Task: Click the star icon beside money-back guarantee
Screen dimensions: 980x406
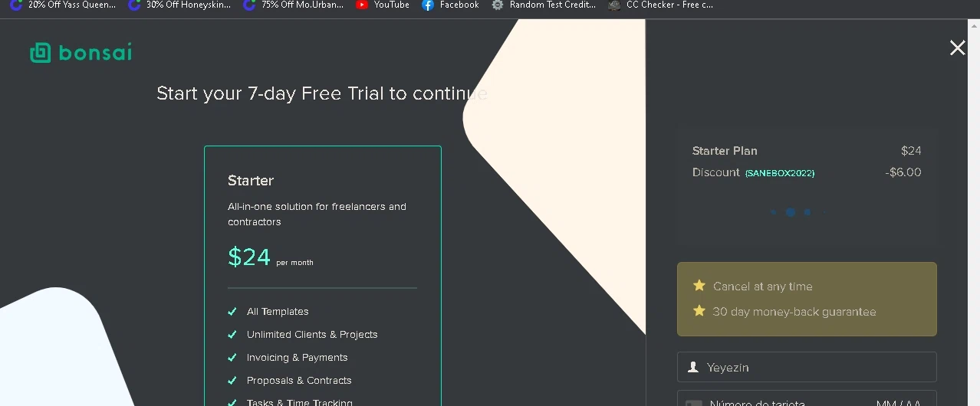Action: click(699, 311)
